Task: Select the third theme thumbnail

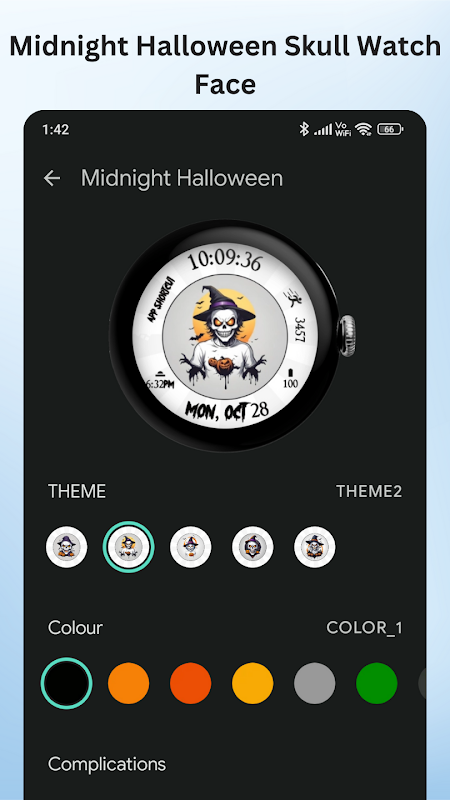Action: coord(191,547)
